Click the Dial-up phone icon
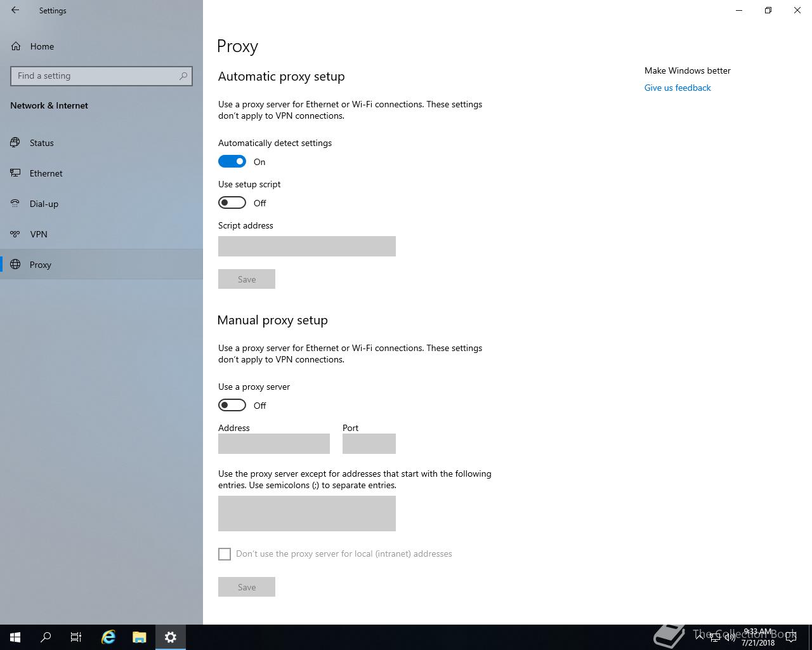Image resolution: width=812 pixels, height=650 pixels. (15, 204)
